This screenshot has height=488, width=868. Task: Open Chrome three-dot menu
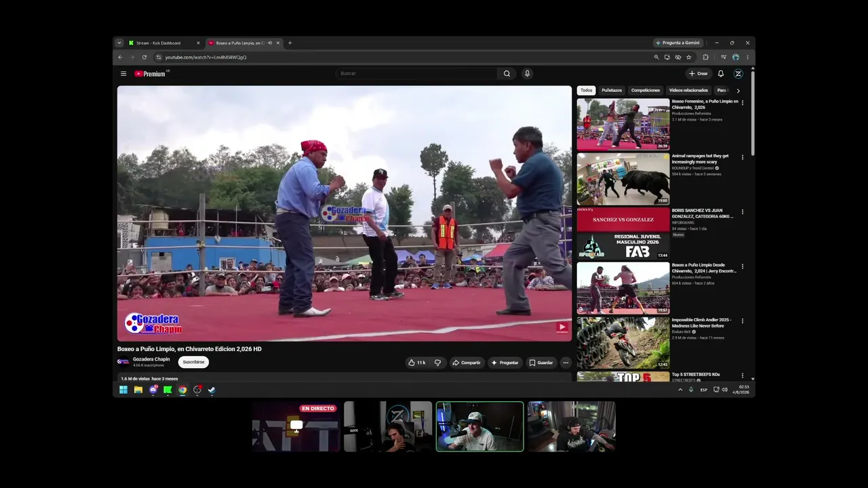tap(747, 57)
